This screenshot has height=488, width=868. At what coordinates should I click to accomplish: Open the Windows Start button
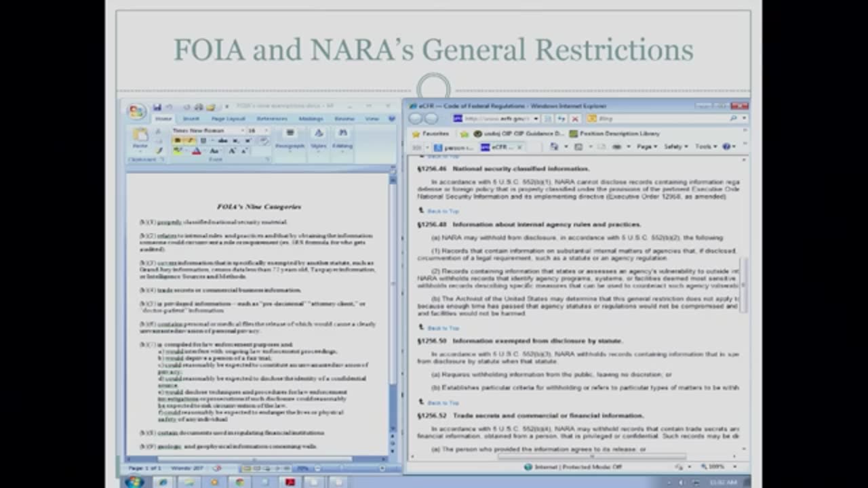click(x=134, y=482)
